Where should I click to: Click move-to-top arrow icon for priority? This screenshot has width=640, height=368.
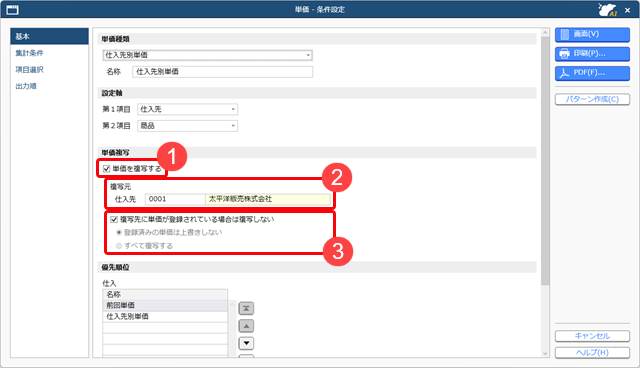point(246,308)
